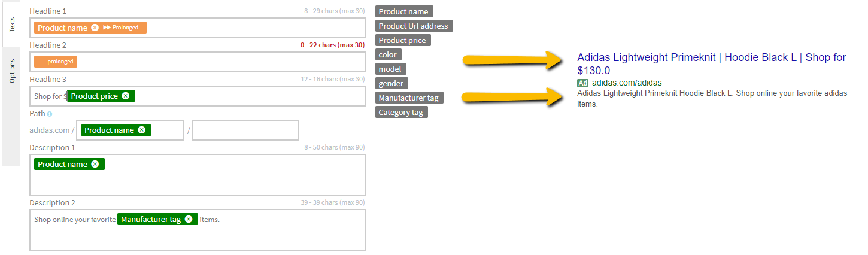868x255 pixels.
Task: Click the gray Product price placeholder button
Action: tap(403, 40)
